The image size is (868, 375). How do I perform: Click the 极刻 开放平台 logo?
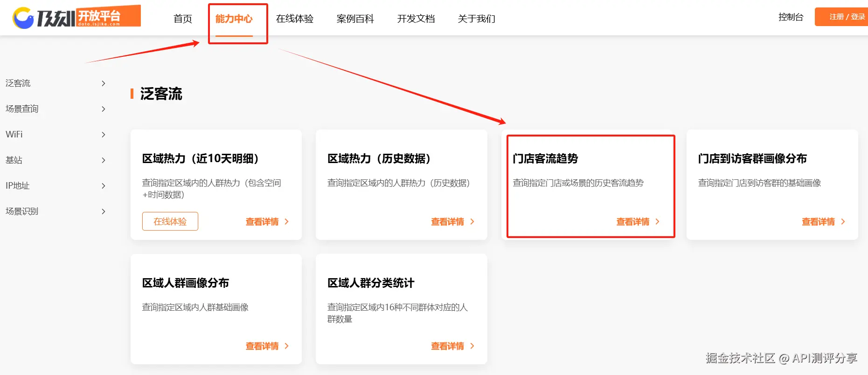point(77,17)
